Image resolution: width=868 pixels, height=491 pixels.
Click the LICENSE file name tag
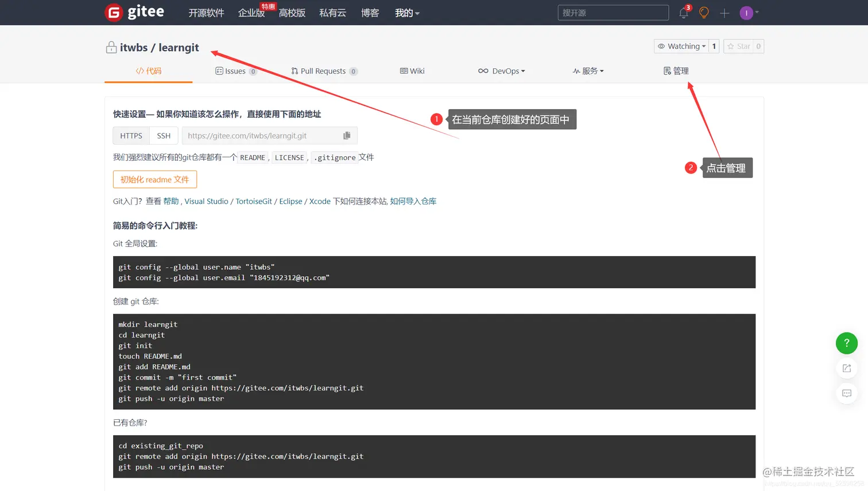click(289, 157)
